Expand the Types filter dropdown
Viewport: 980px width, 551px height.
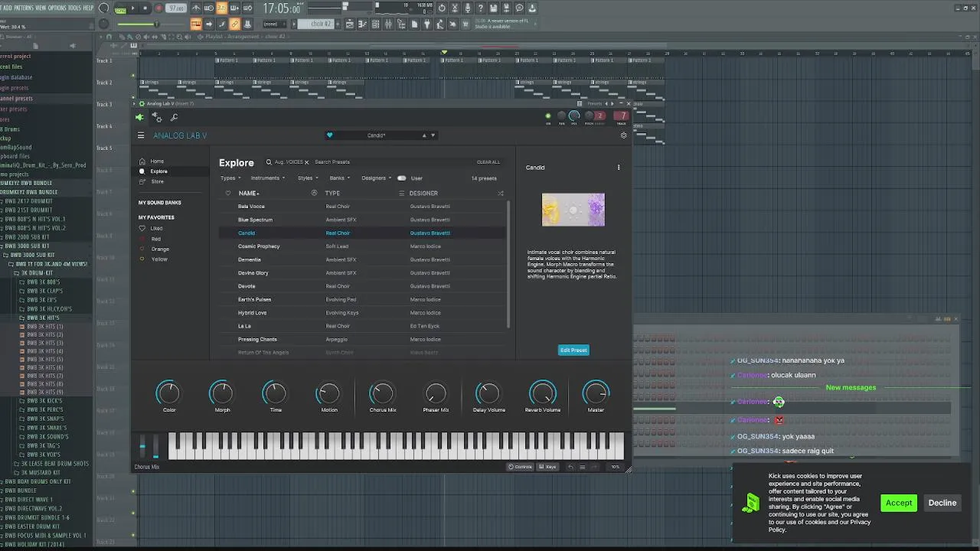click(x=229, y=178)
